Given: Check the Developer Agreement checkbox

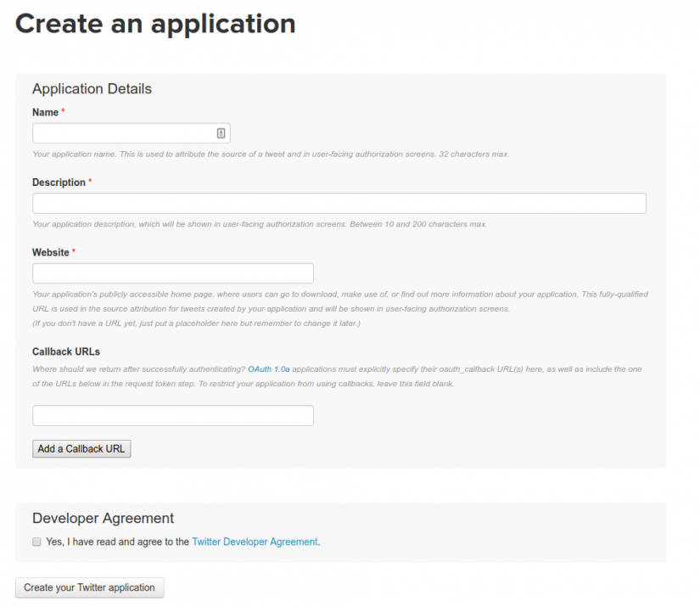Looking at the screenshot, I should pyautogui.click(x=36, y=541).
